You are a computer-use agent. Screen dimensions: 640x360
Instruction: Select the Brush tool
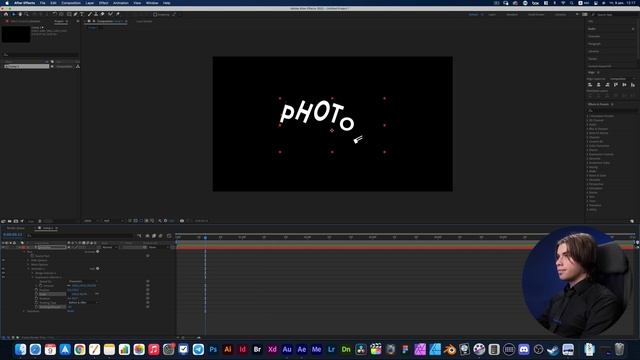pos(89,14)
